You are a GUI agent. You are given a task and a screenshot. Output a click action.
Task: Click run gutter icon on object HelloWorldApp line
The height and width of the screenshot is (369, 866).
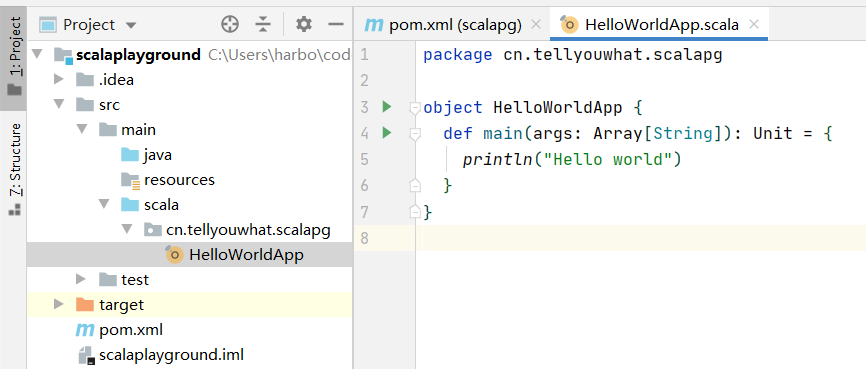387,107
